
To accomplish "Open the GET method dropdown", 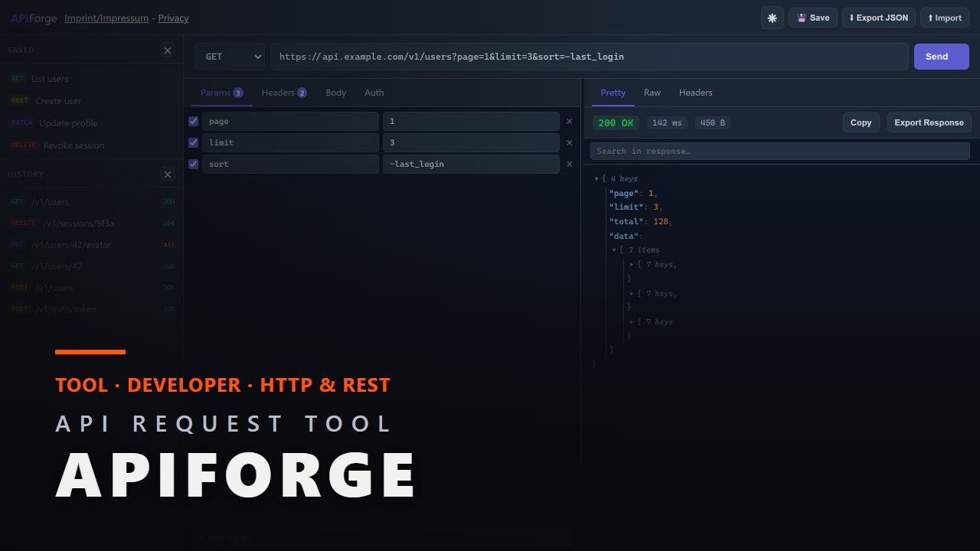I will tap(230, 57).
